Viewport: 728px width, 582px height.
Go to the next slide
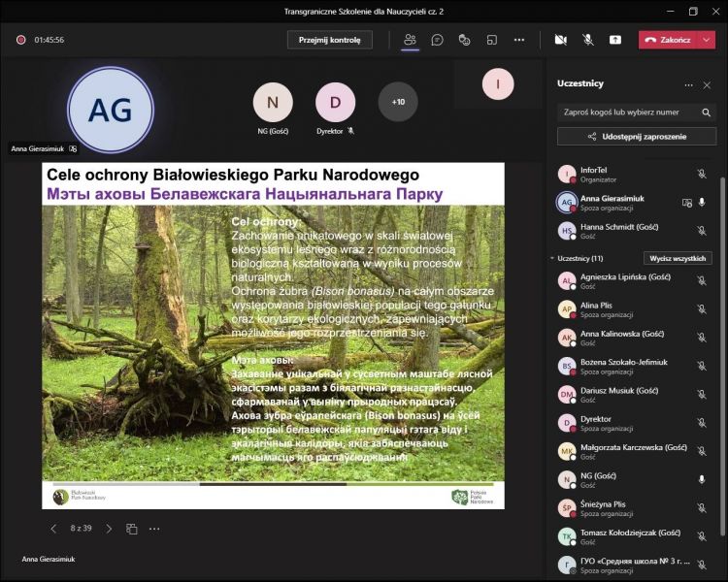(x=109, y=529)
